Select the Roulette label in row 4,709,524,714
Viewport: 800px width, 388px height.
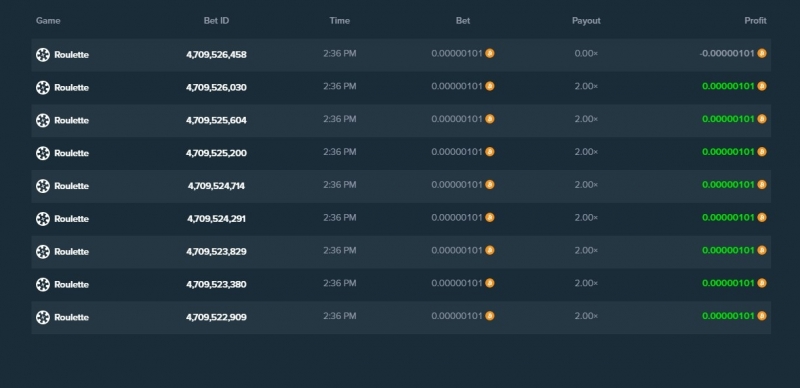[x=71, y=186]
